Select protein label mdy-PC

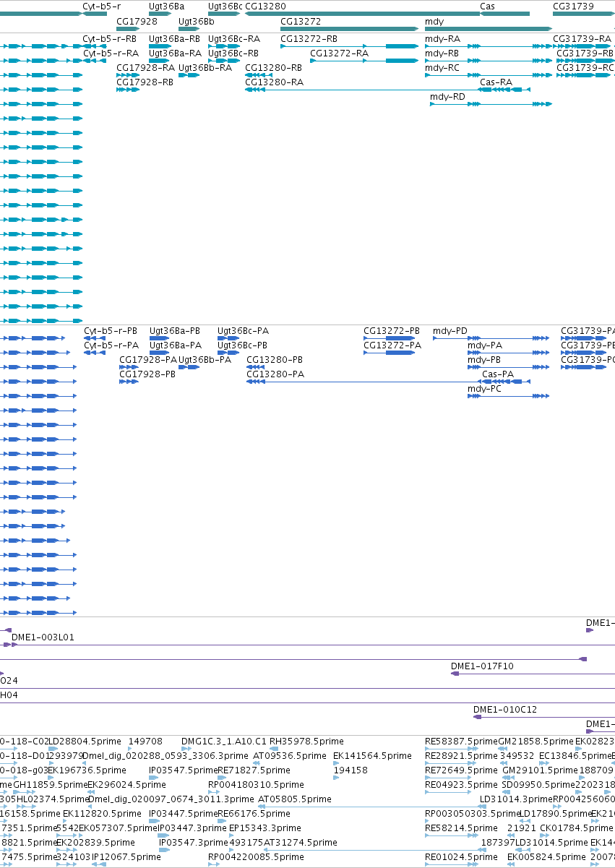pos(485,388)
